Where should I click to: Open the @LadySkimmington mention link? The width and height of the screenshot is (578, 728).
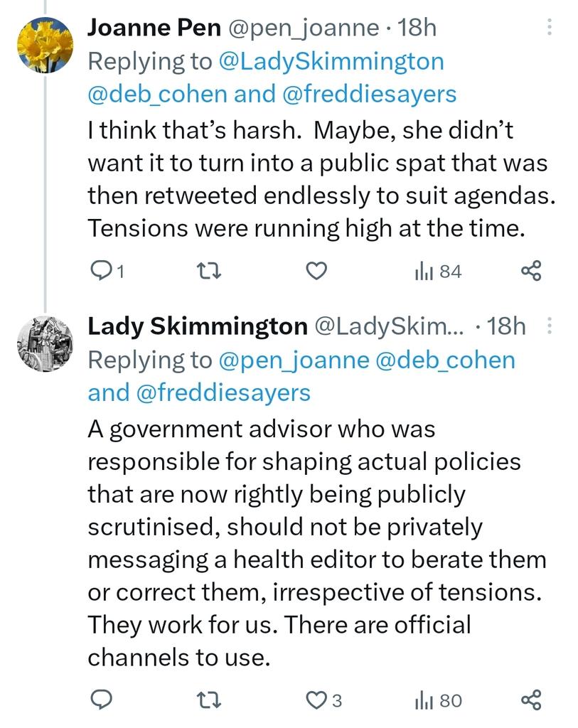coord(331,61)
